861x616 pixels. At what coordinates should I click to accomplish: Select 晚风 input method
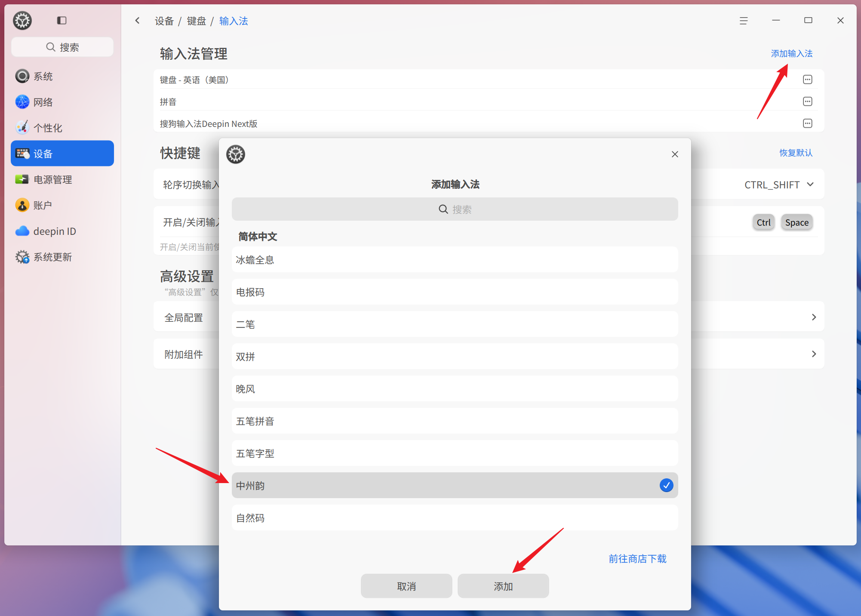(x=455, y=389)
